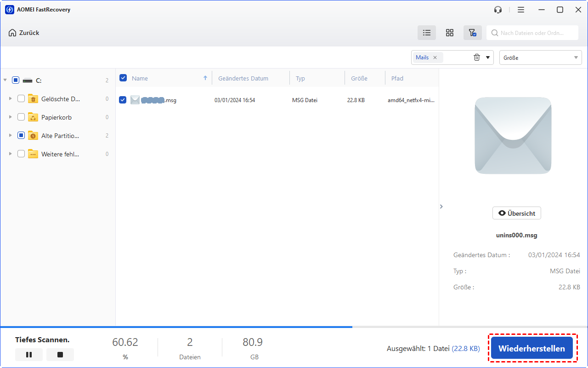The height and width of the screenshot is (368, 588).
Task: Open the Übersicht preview button
Action: 517,213
